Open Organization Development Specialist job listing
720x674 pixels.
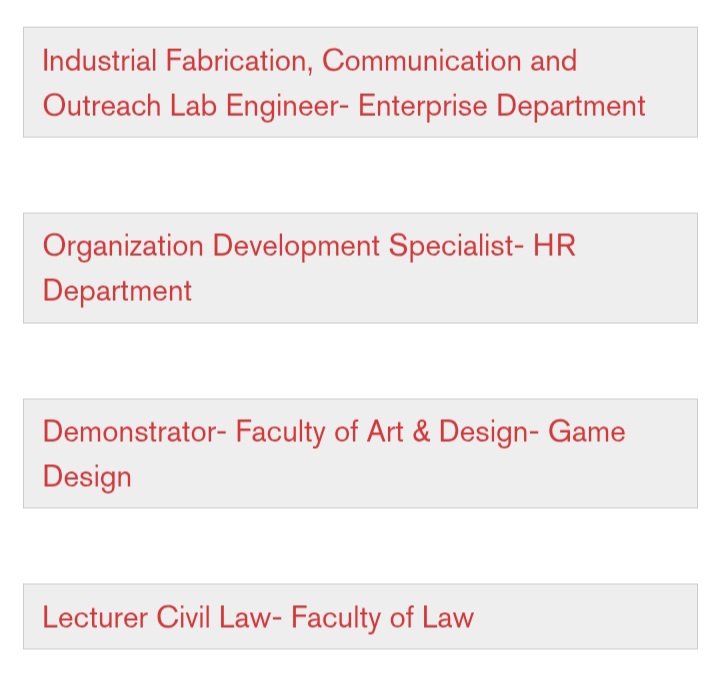tap(309, 267)
